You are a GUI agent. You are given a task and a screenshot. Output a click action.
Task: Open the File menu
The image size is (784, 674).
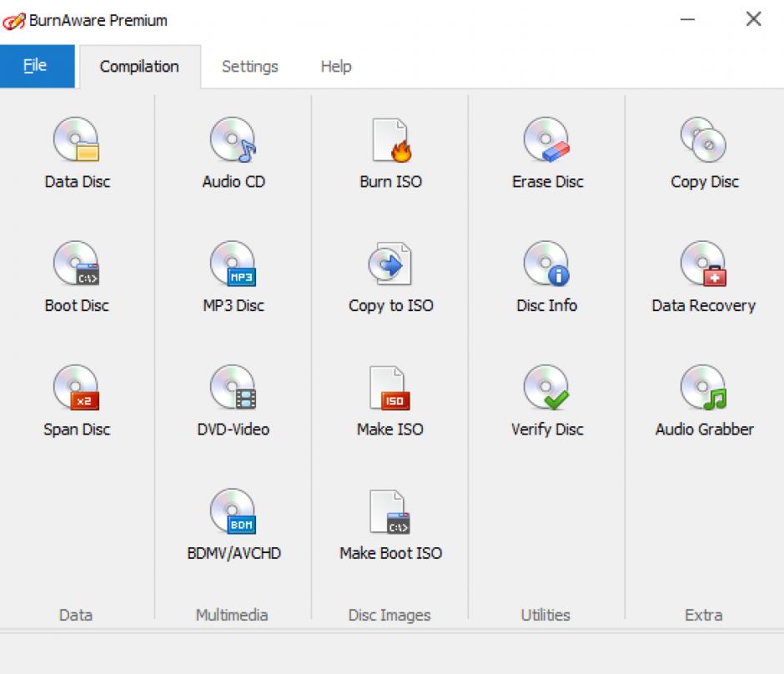pyautogui.click(x=37, y=66)
